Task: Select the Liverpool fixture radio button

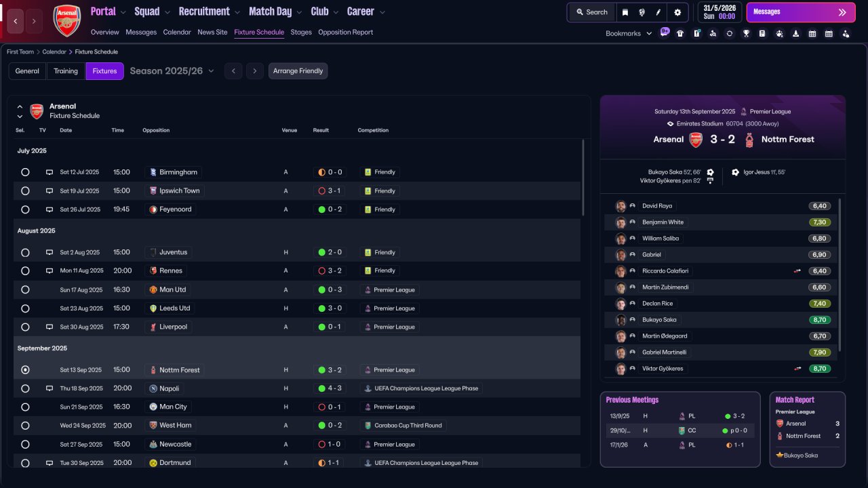Action: click(x=25, y=327)
